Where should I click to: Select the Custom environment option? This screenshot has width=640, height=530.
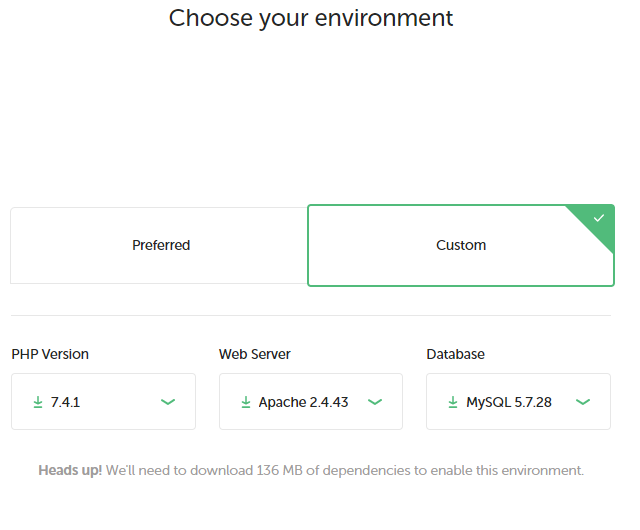pyautogui.click(x=461, y=245)
